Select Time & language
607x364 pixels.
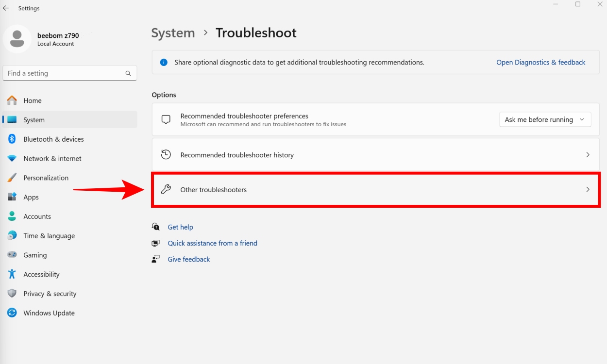(48, 235)
